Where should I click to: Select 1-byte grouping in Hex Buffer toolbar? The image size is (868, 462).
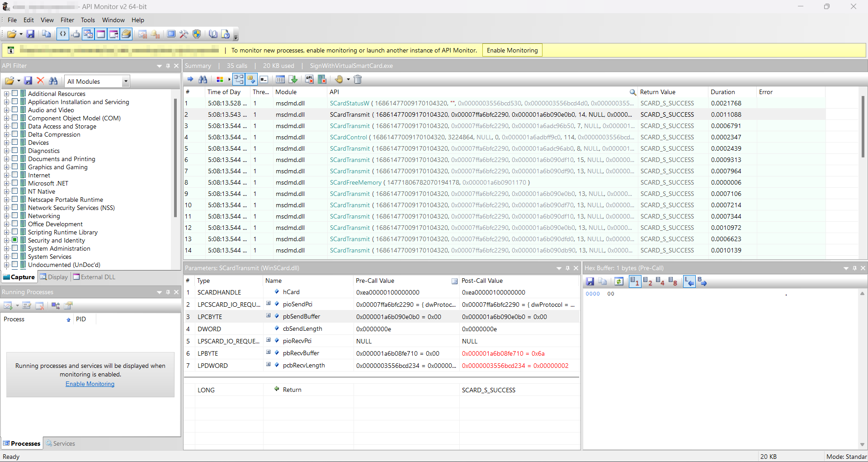coord(635,281)
